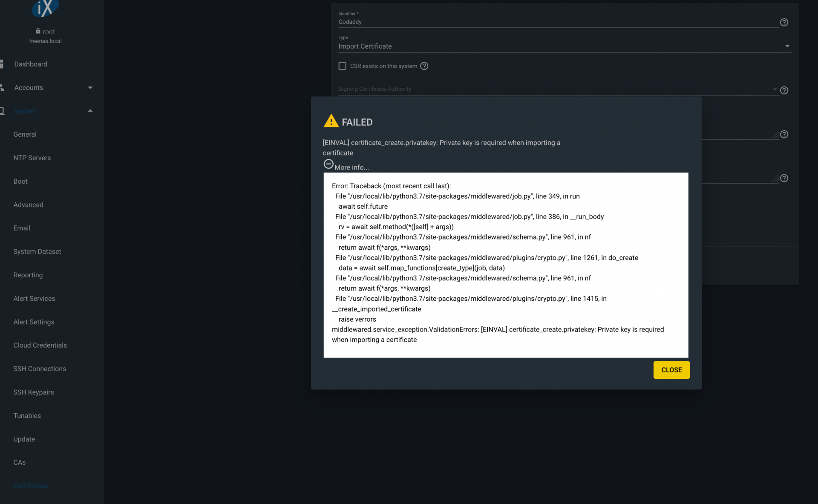The image size is (818, 504).
Task: Collapse More info with the minus icon
Action: [x=328, y=164]
